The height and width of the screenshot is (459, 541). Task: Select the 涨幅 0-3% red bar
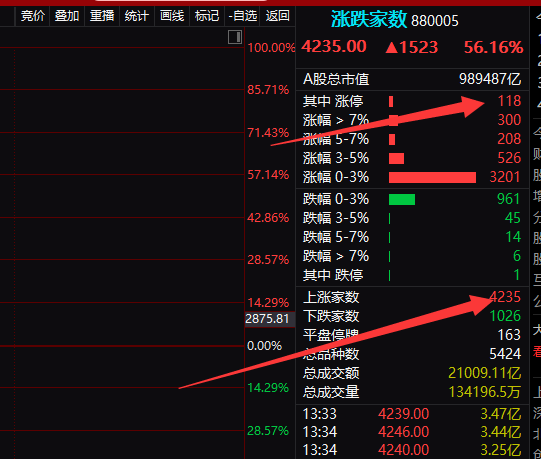point(432,177)
